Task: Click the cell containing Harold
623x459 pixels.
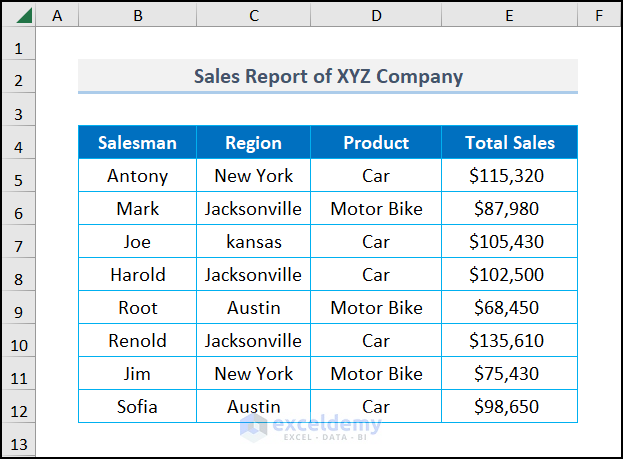Action: click(137, 275)
